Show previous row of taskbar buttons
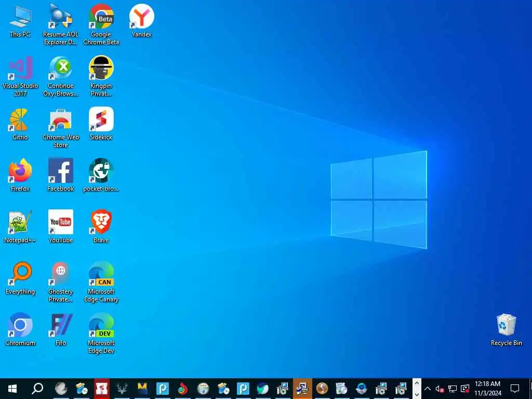Screen dimensions: 532x399 [417, 383]
